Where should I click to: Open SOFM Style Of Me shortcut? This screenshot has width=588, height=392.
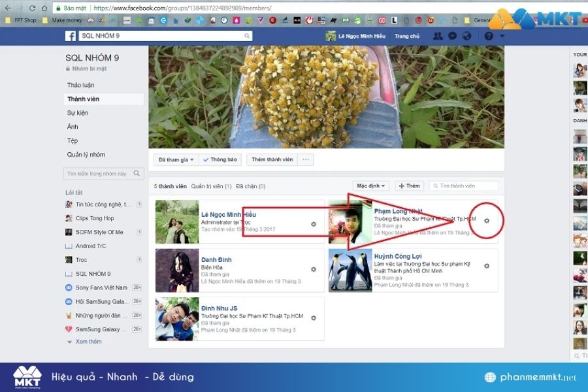95,232
